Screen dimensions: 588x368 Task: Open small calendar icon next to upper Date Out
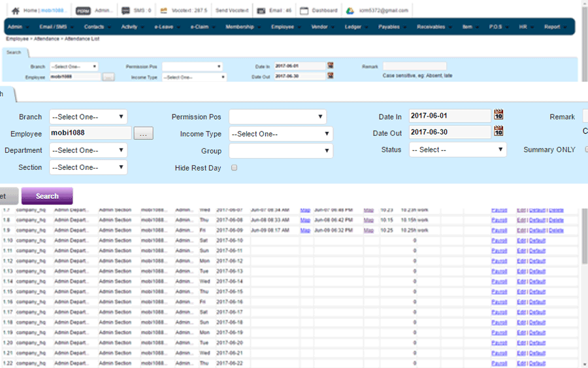click(331, 75)
